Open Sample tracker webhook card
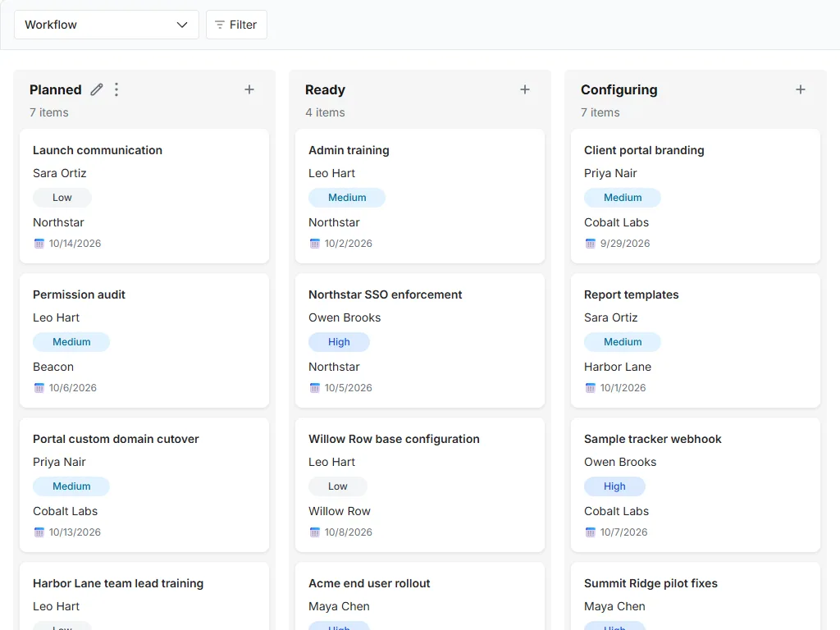Screen dimensions: 840x630 coord(696,485)
